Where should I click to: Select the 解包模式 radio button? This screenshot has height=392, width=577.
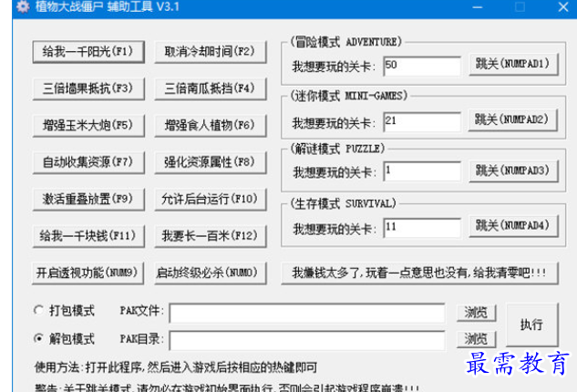coord(38,338)
